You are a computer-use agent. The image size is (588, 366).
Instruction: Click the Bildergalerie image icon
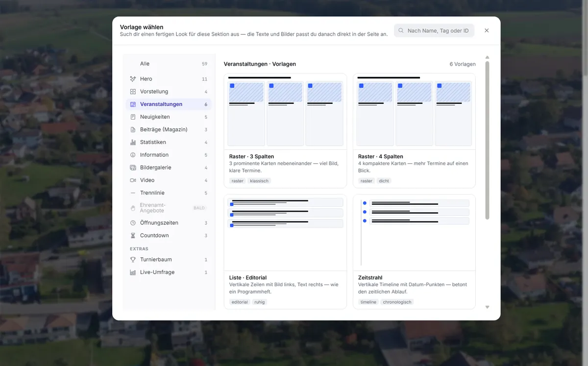click(133, 168)
